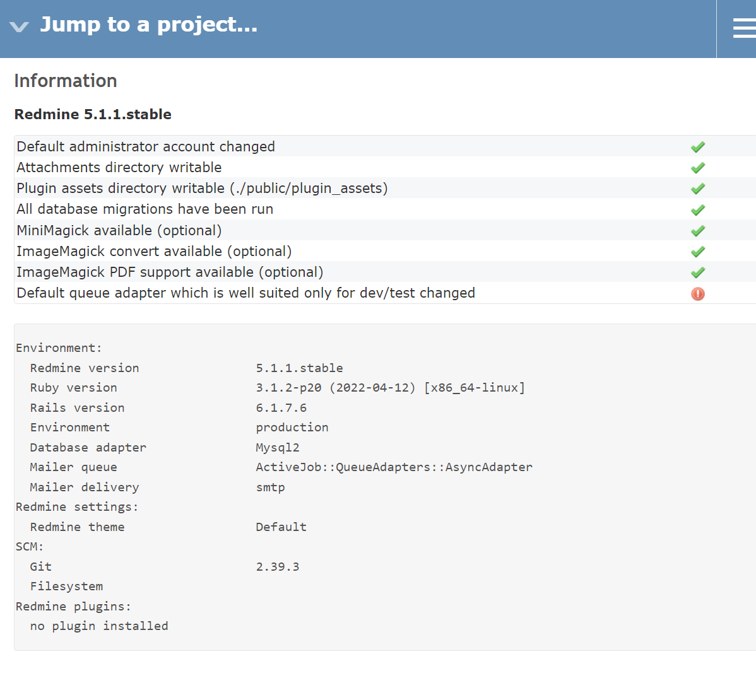Click All database migrations have been run text

145,209
